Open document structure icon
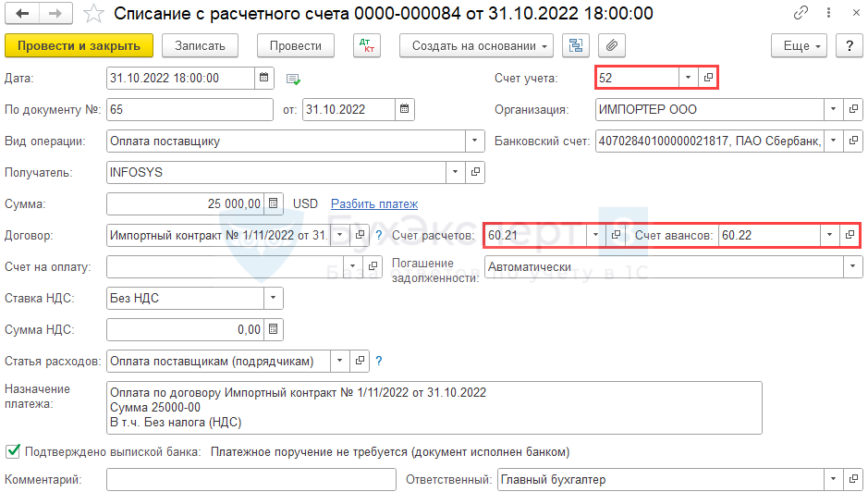Viewport: 868px width, 492px height. (x=577, y=45)
